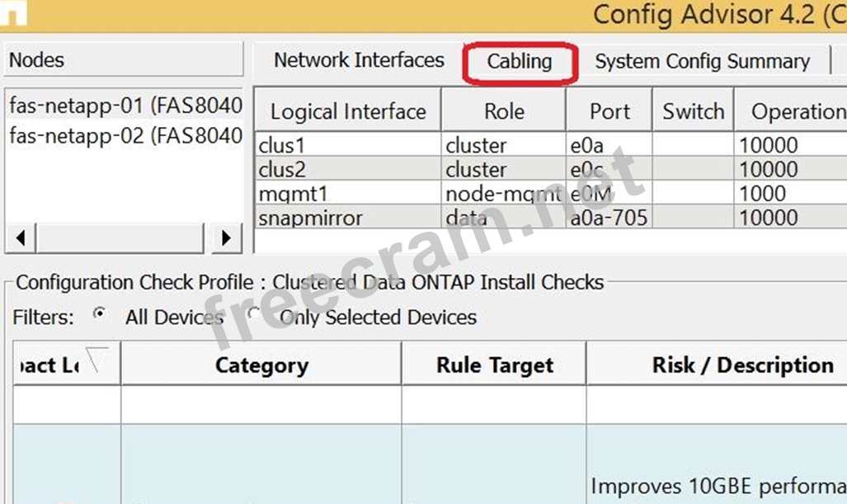Click the 1000 speed cell in mgmt1 row

coord(791,193)
